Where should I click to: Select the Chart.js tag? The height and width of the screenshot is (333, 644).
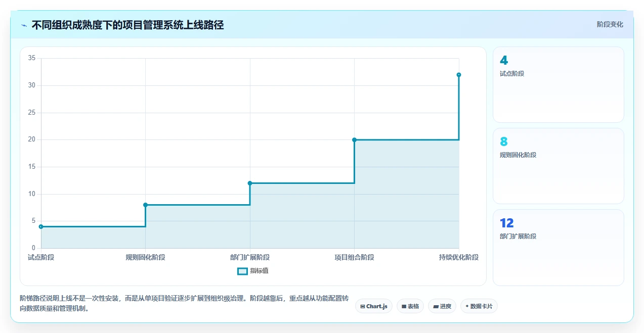click(x=374, y=306)
